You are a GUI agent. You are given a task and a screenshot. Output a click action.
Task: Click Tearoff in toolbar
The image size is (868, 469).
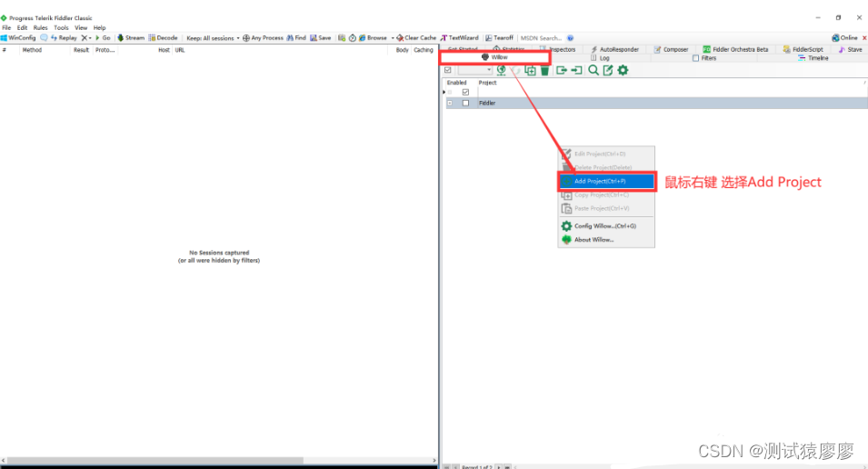click(499, 37)
